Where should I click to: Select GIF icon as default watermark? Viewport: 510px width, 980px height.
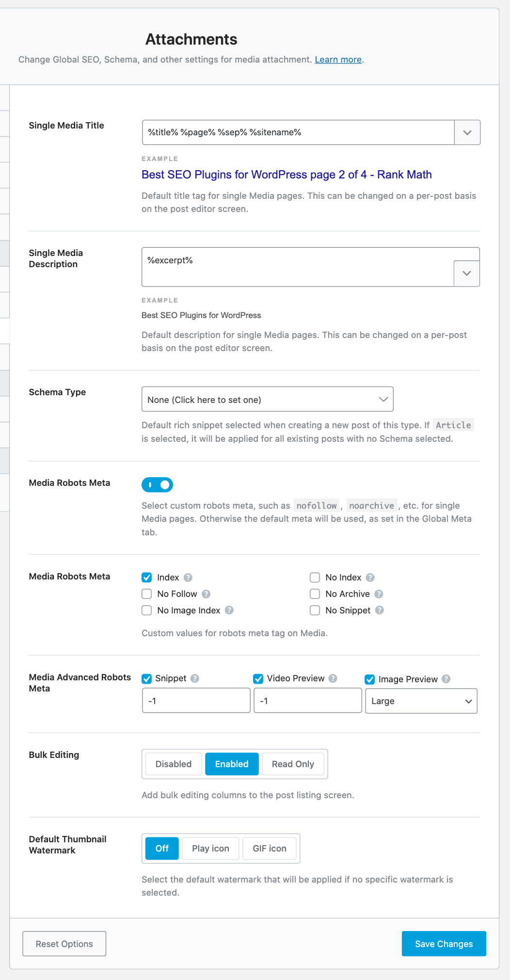point(269,848)
